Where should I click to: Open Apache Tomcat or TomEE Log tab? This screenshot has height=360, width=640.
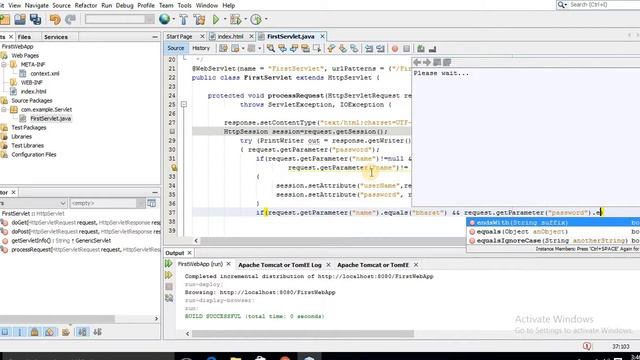click(x=280, y=265)
